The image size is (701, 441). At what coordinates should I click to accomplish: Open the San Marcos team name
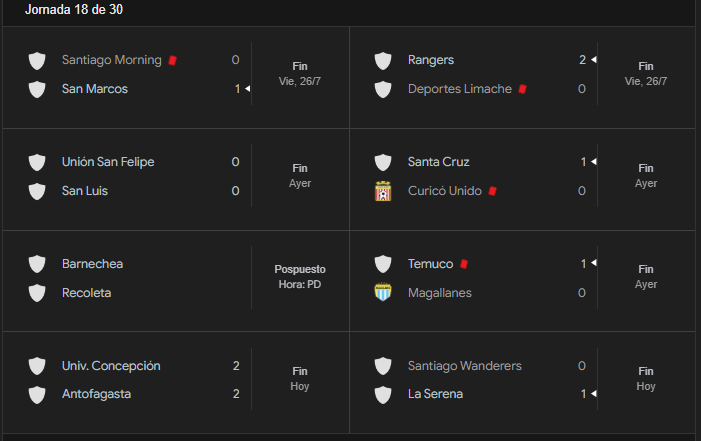[x=95, y=89]
